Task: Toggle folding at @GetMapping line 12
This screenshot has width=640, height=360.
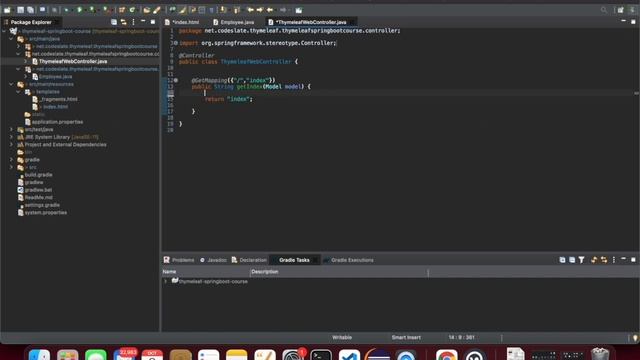Action: pos(176,80)
